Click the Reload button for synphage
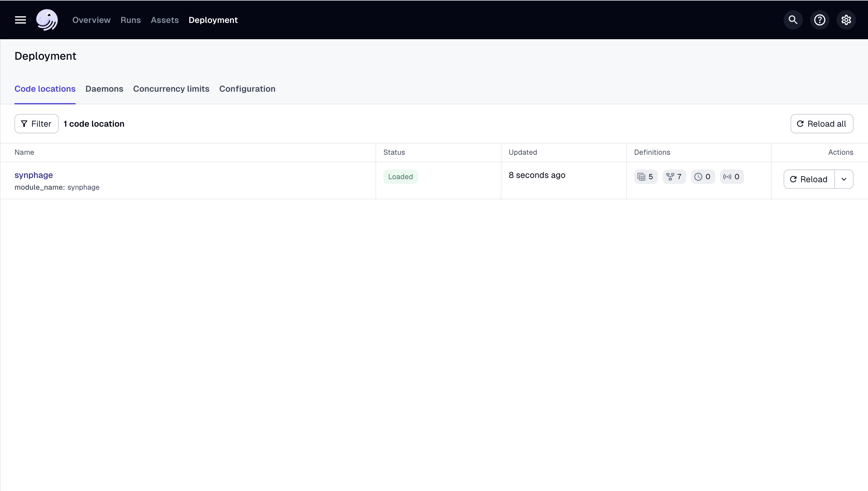868x491 pixels. (809, 179)
